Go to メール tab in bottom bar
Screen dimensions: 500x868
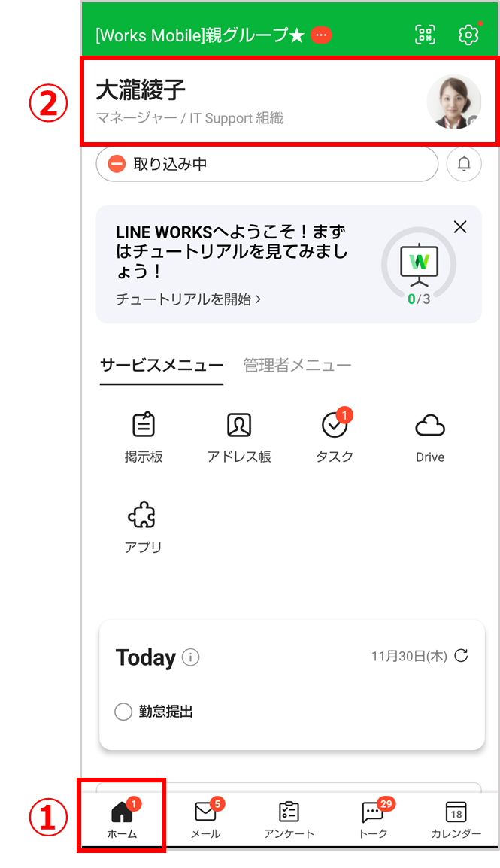pyautogui.click(x=206, y=818)
